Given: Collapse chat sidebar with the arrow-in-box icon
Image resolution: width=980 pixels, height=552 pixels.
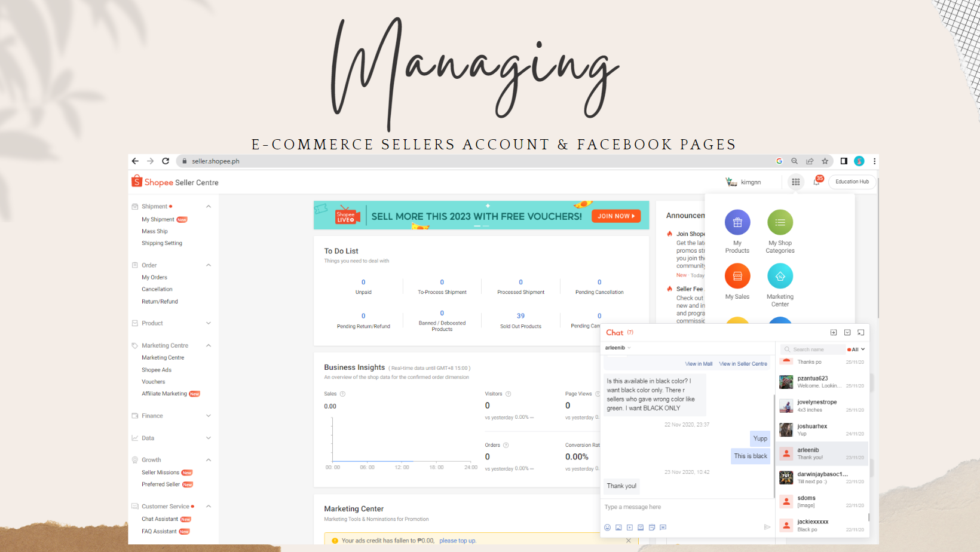Looking at the screenshot, I should (834, 333).
